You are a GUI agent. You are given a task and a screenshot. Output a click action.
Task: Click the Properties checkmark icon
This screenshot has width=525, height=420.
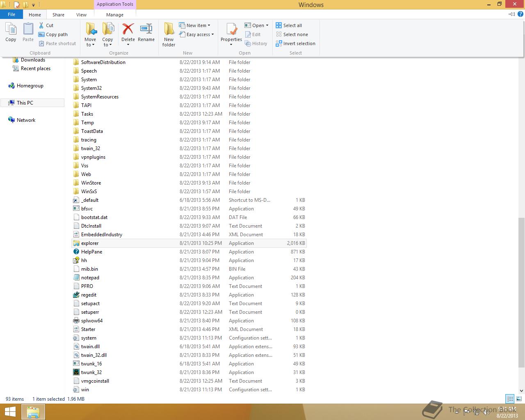[231, 29]
